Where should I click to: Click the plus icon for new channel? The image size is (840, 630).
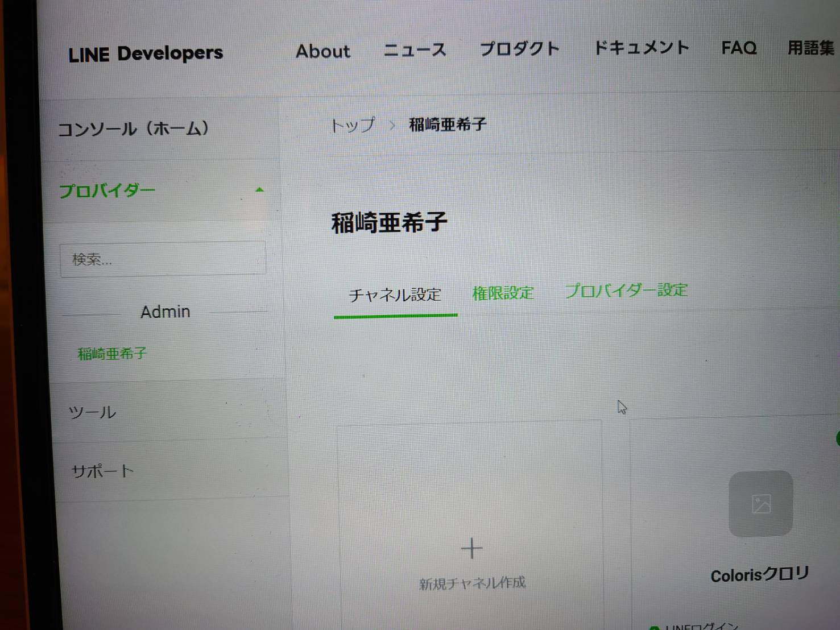471,549
